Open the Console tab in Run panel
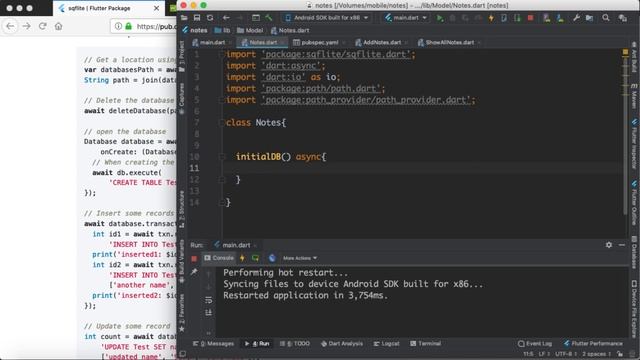The image size is (640, 360). (x=219, y=258)
